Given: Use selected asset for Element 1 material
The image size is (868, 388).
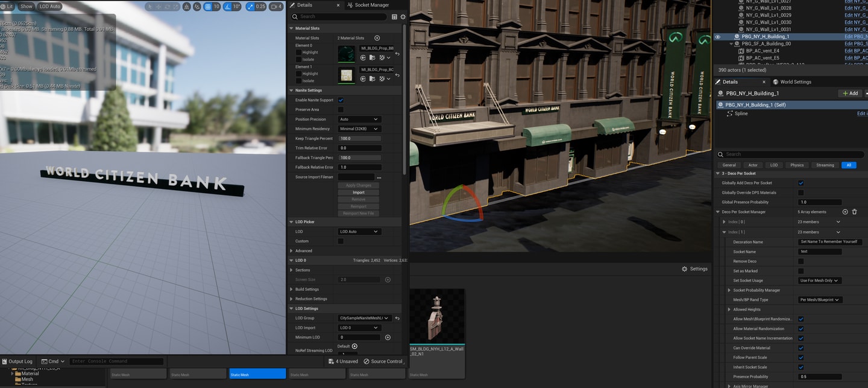Looking at the screenshot, I should point(363,79).
